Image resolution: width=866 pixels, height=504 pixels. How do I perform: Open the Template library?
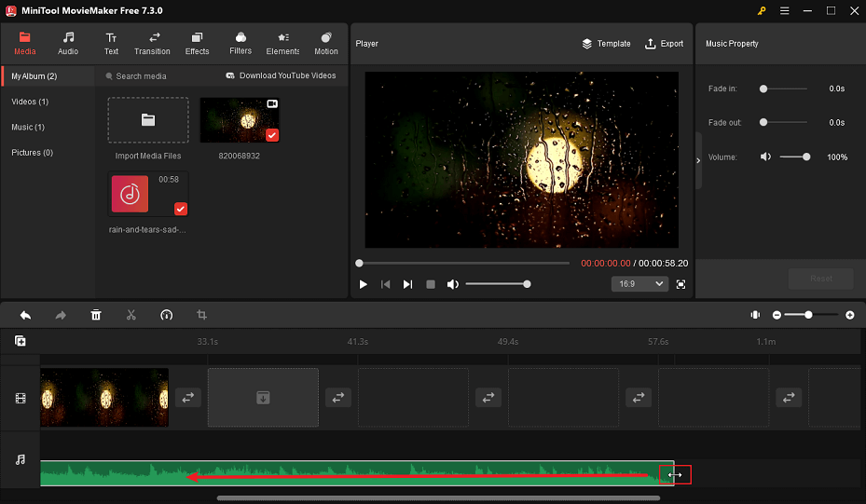pyautogui.click(x=606, y=44)
